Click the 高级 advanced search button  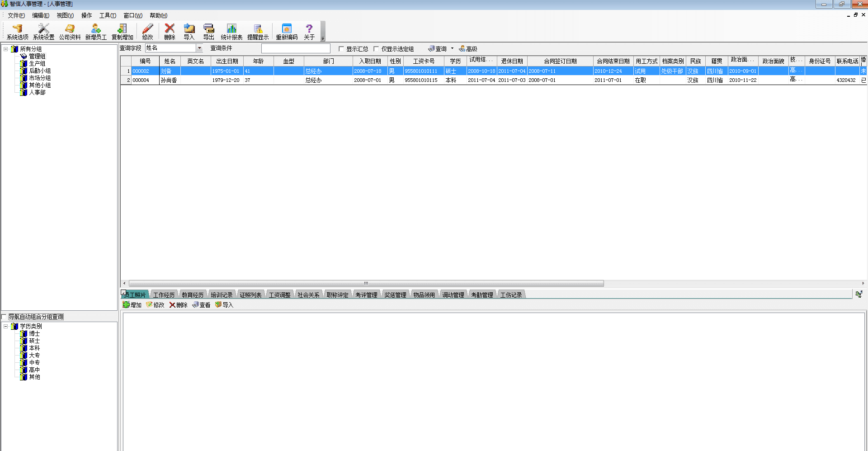click(468, 49)
